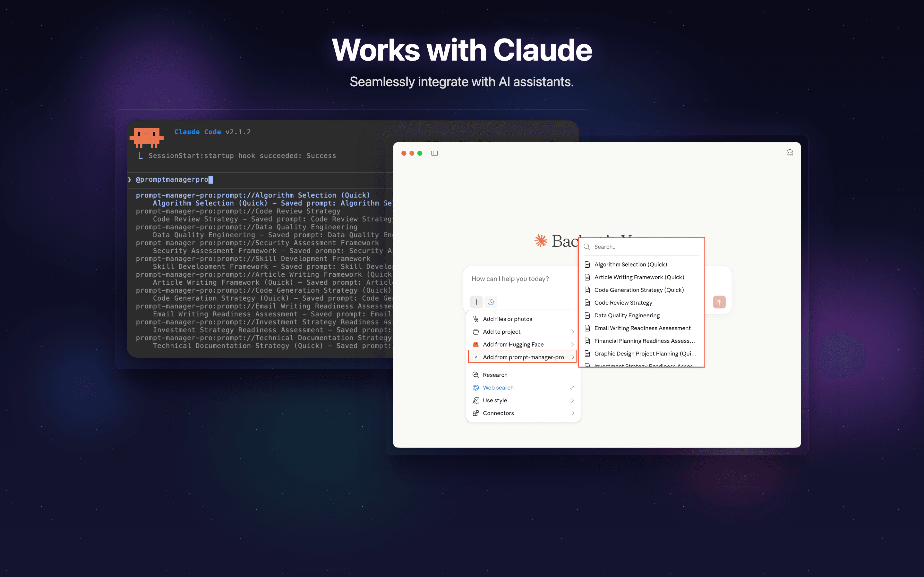Click the Hugging Face mascot icon
The image size is (924, 577).
[x=475, y=344]
